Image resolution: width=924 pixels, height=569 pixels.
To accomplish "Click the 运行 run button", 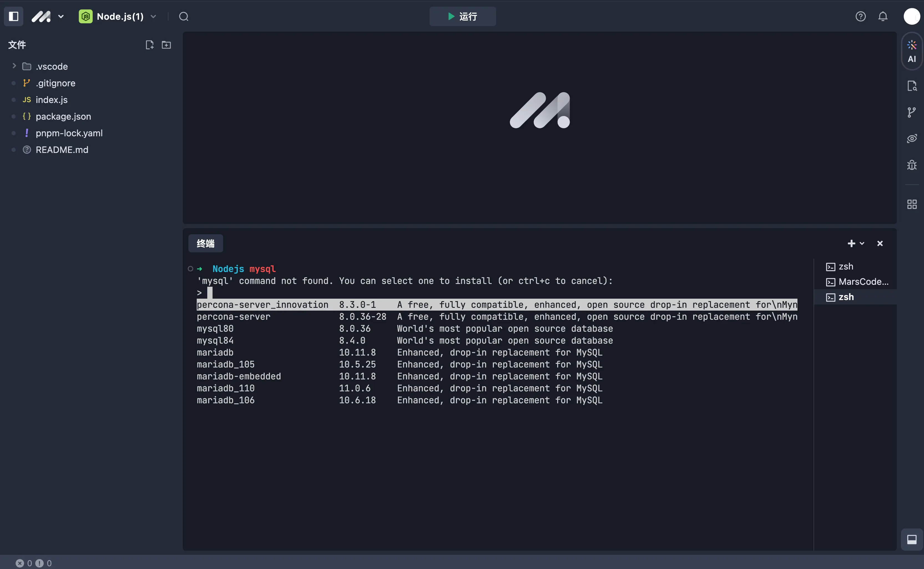I will pos(462,17).
